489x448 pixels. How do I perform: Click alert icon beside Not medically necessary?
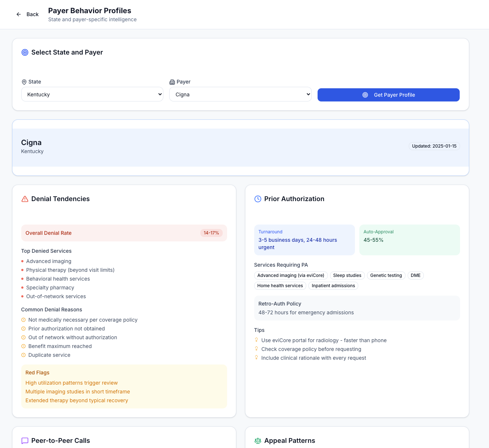[23, 320]
